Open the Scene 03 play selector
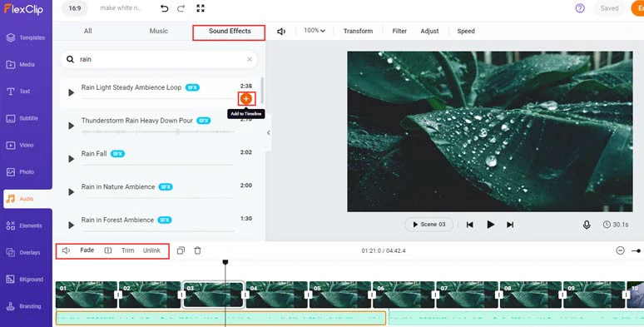 (429, 225)
